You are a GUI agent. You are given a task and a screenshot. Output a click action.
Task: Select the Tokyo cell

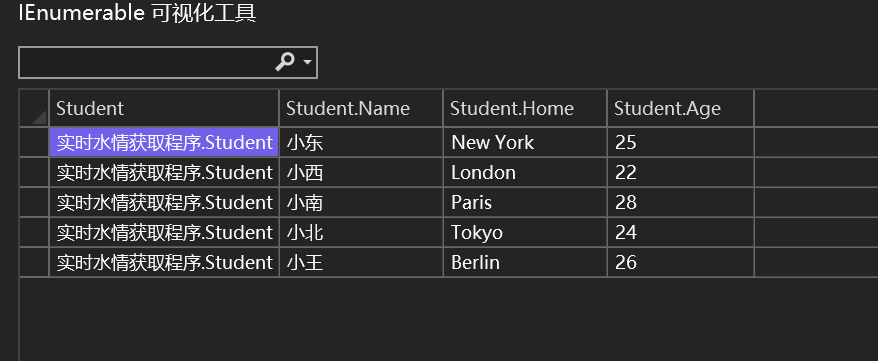[525, 232]
